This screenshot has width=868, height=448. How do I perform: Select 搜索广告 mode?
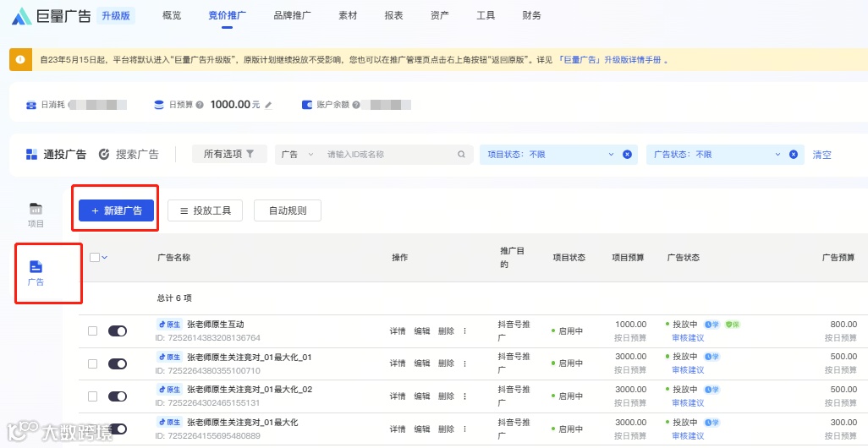tap(129, 155)
